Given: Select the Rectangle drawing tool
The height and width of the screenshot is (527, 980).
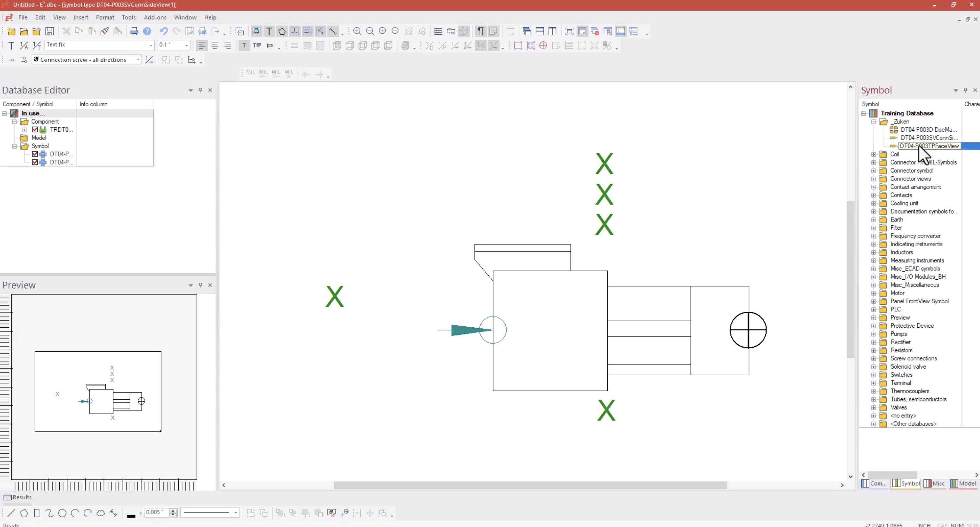Looking at the screenshot, I should pos(37,514).
